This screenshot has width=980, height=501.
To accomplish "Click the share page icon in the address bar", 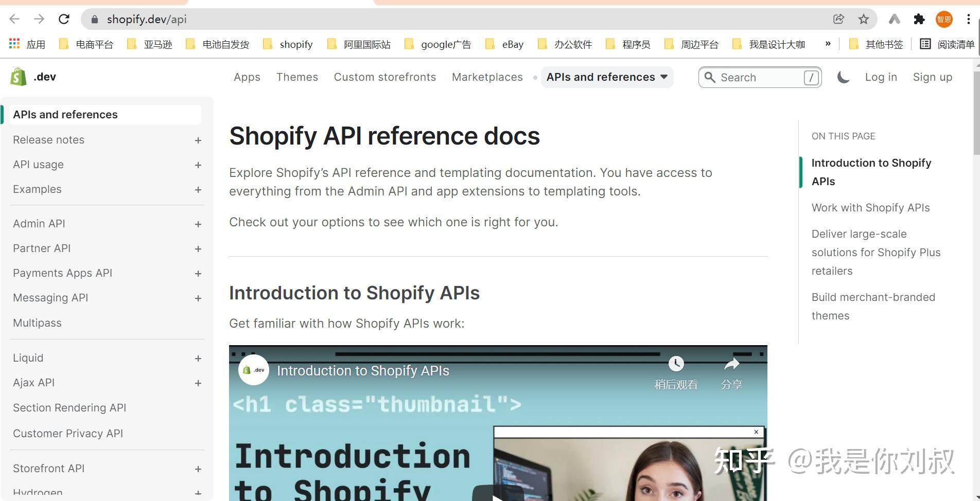I will pyautogui.click(x=838, y=19).
